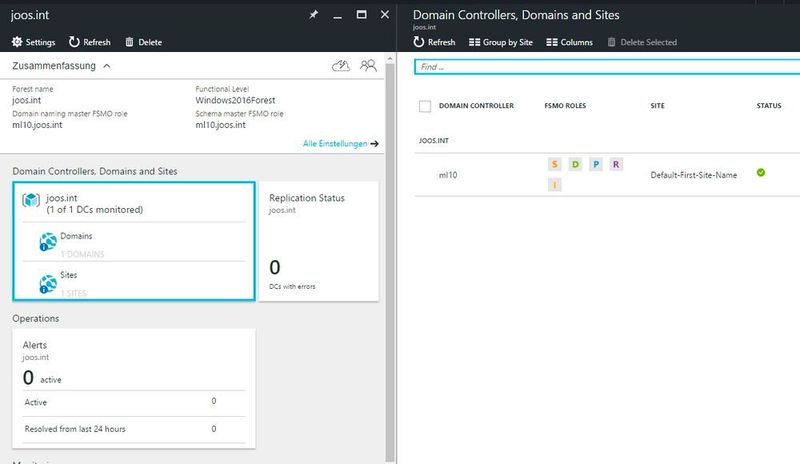Select Resolved from last 24 hours row
The width and height of the screenshot is (800, 464).
[134, 429]
